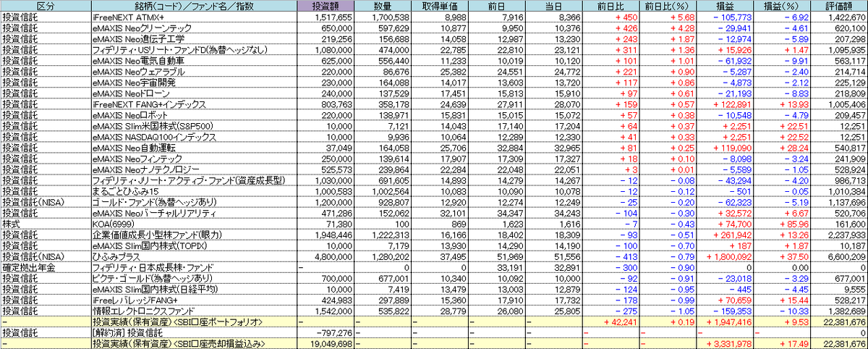The width and height of the screenshot is (868, 349).
Task: Click the 4,800,000 investment amount cell
Action: click(325, 256)
